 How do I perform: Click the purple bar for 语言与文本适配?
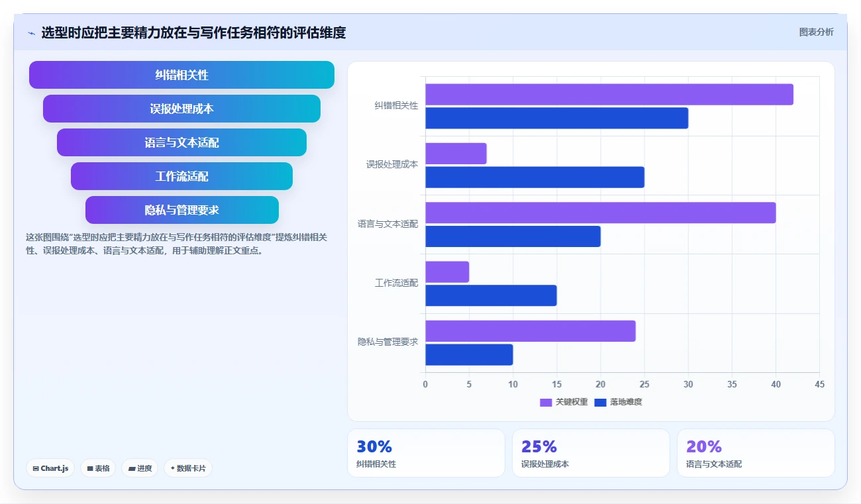pos(600,213)
